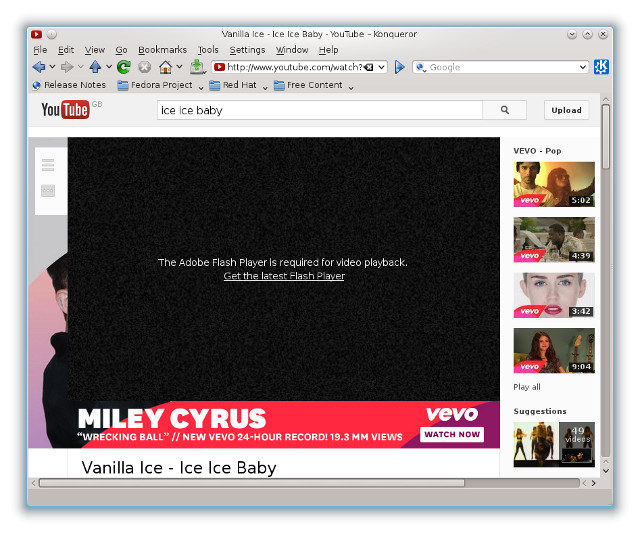
Task: Open the Home button dropdown arrow
Action: point(179,67)
